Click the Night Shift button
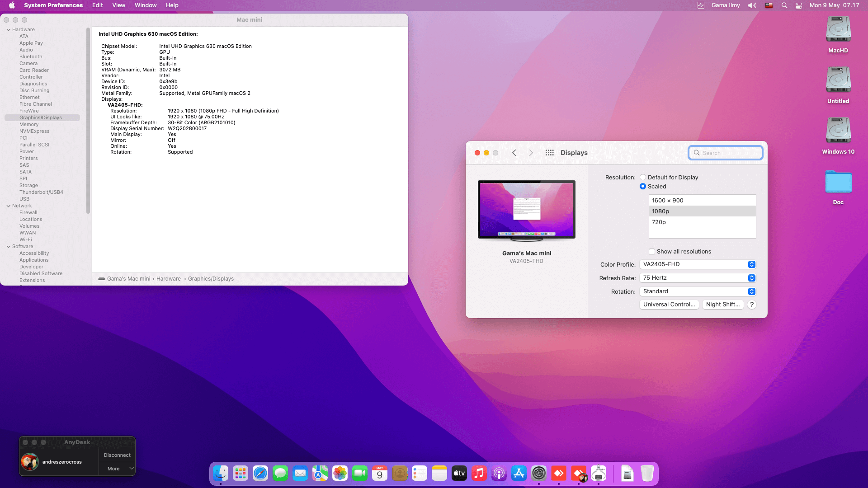The image size is (868, 488). (723, 305)
